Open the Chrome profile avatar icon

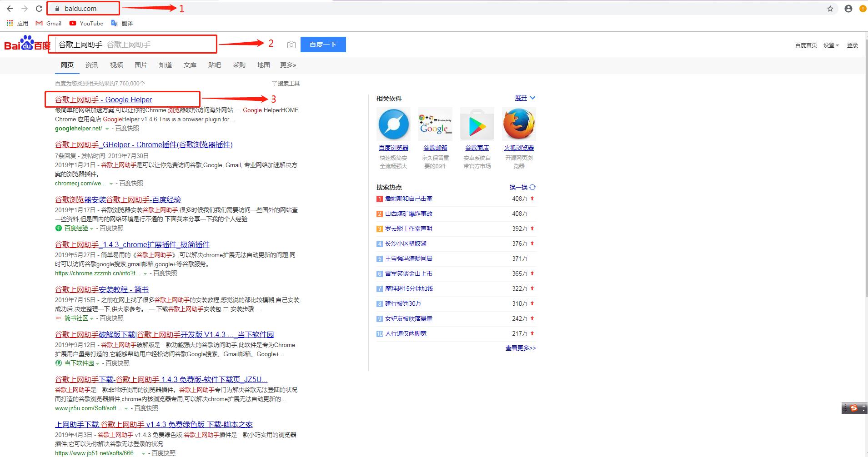click(848, 8)
